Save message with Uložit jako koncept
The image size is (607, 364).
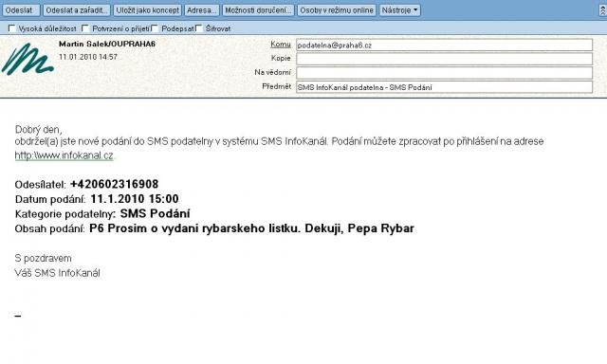pos(148,10)
